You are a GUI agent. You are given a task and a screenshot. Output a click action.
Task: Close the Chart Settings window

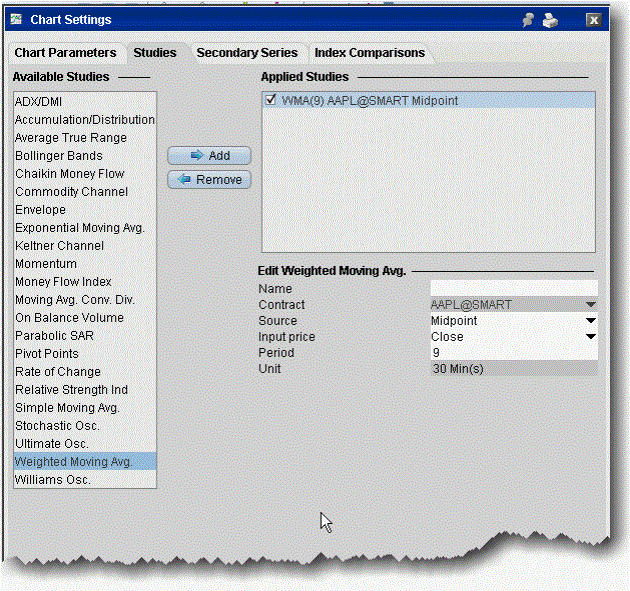(593, 19)
